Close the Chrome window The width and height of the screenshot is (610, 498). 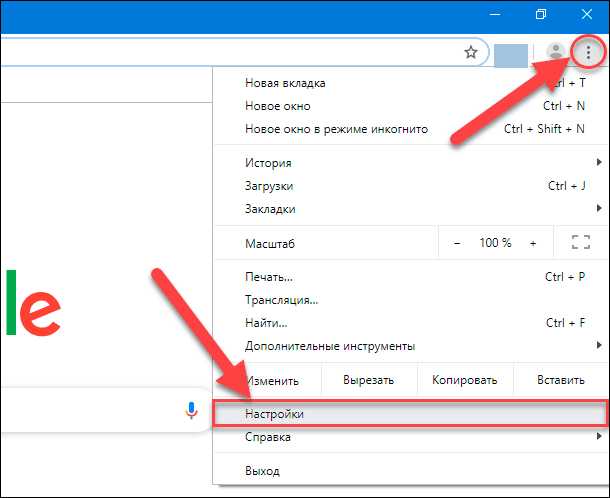[587, 14]
